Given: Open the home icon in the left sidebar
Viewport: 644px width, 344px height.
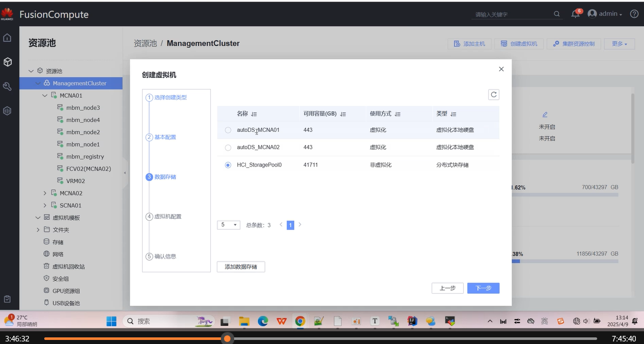Looking at the screenshot, I should coord(8,38).
